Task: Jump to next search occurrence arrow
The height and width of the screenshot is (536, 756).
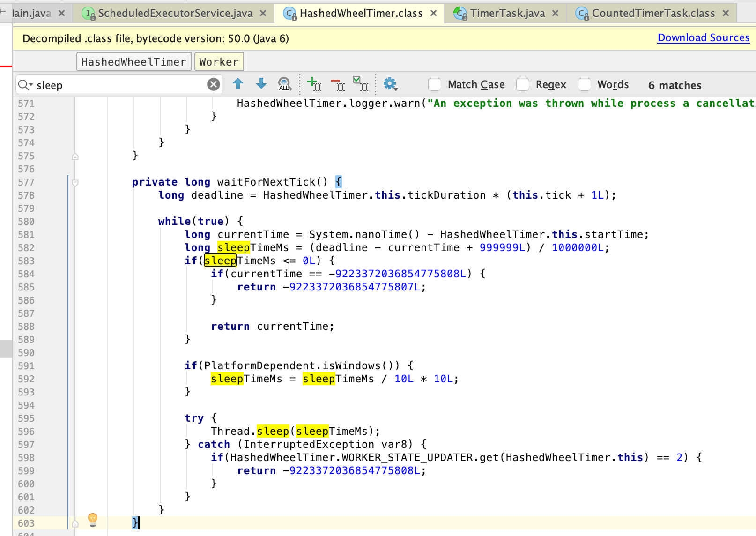Action: pos(261,84)
